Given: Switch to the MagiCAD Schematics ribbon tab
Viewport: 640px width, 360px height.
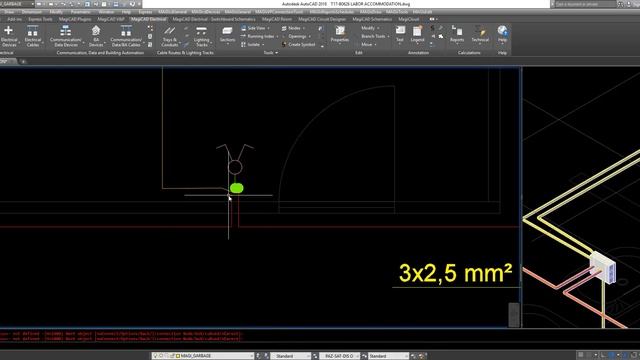Looking at the screenshot, I should pos(372,19).
